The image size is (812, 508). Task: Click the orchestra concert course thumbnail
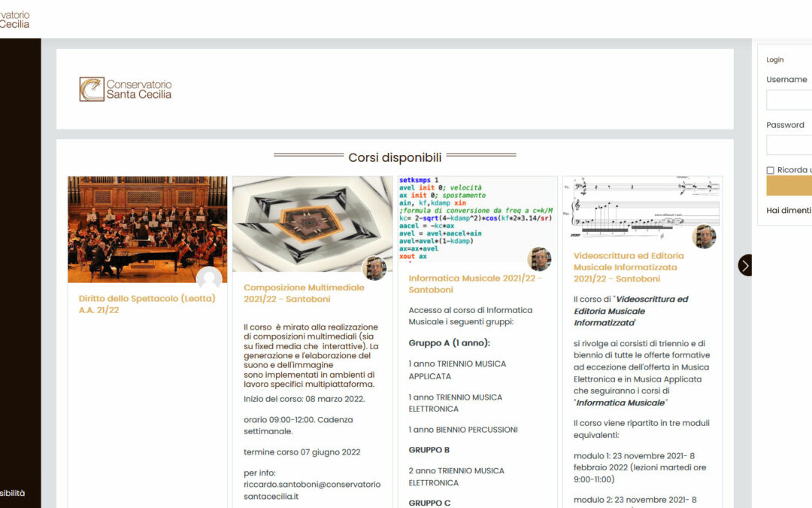[x=147, y=229]
